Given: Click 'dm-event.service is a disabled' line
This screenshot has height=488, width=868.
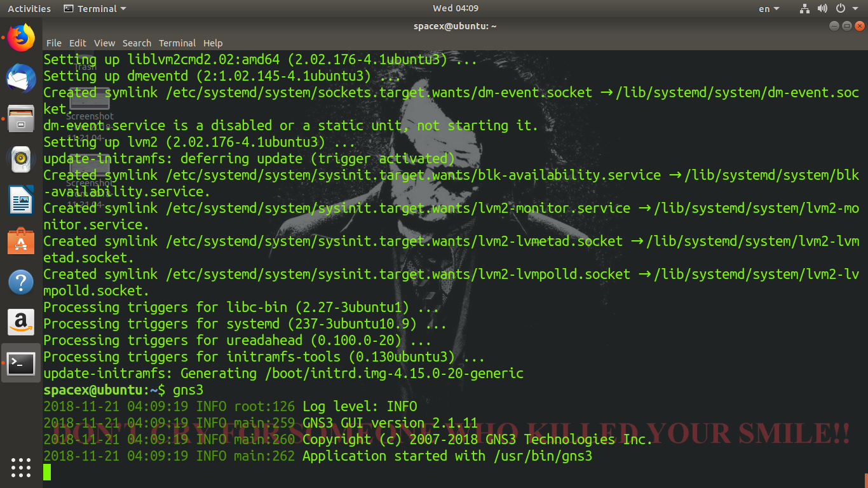Looking at the screenshot, I should (x=291, y=126).
